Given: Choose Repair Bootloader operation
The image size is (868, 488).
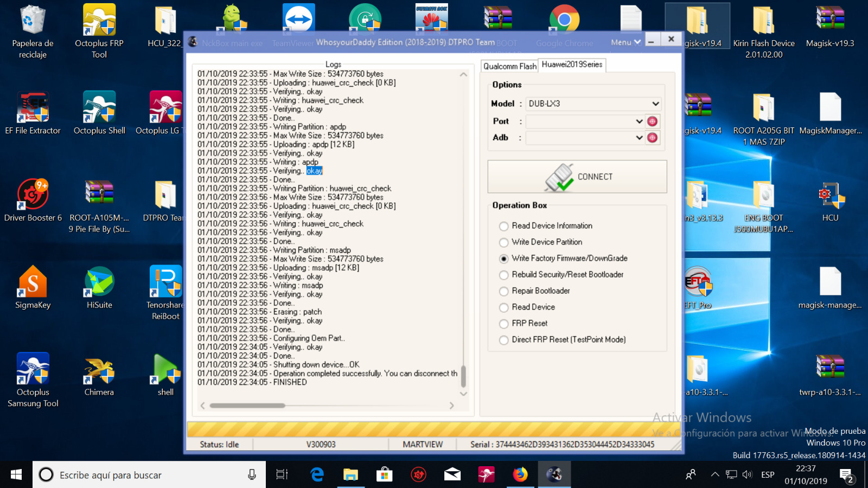Looking at the screenshot, I should pyautogui.click(x=504, y=291).
